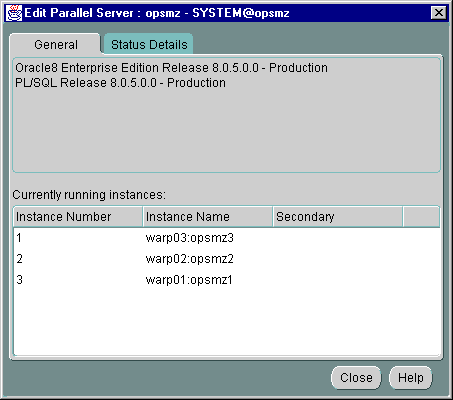Click the Oracle8 Enterprise Edition Release line
Screen dimensions: 453x400
171,68
